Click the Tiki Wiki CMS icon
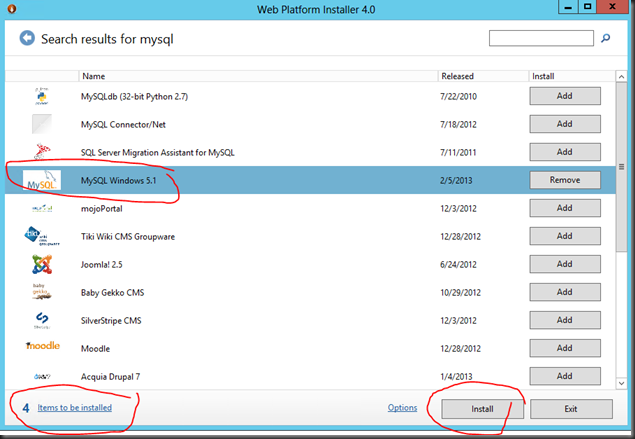This screenshot has width=635, height=439. click(42, 236)
